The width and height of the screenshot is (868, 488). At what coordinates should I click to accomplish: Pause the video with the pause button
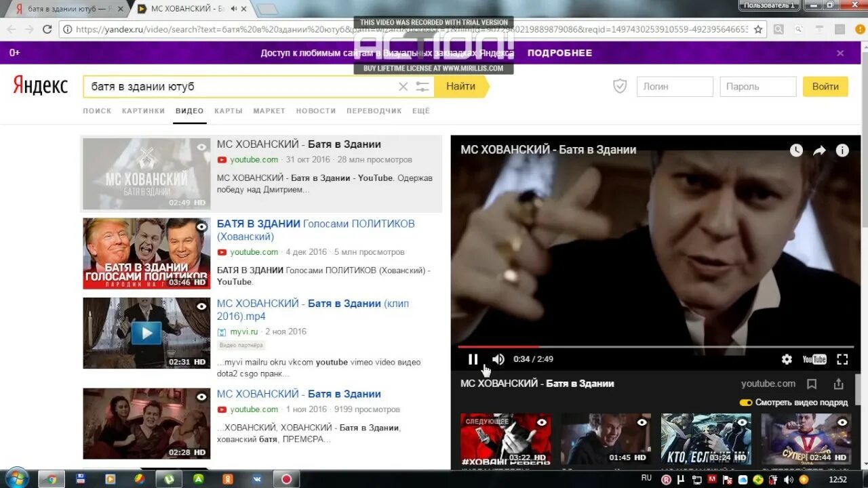tap(473, 359)
